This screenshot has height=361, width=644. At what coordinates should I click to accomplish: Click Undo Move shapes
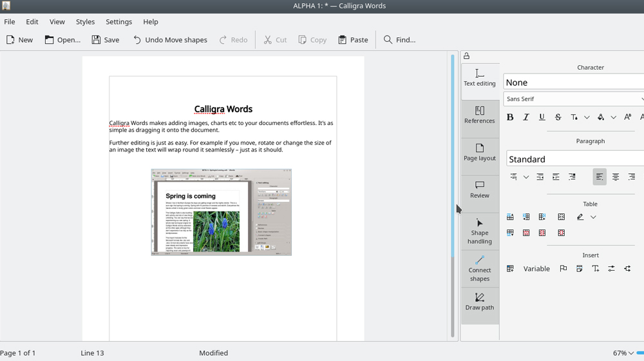click(170, 40)
